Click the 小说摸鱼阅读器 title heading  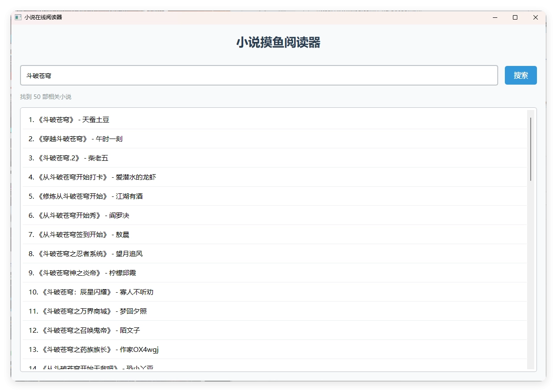[x=279, y=43]
